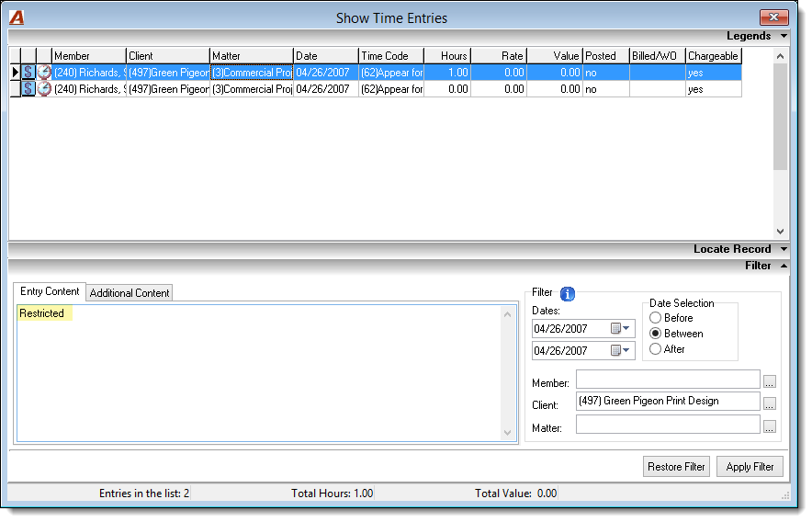This screenshot has width=812, height=522.
Task: Click the Member filter input field
Action: coord(668,380)
